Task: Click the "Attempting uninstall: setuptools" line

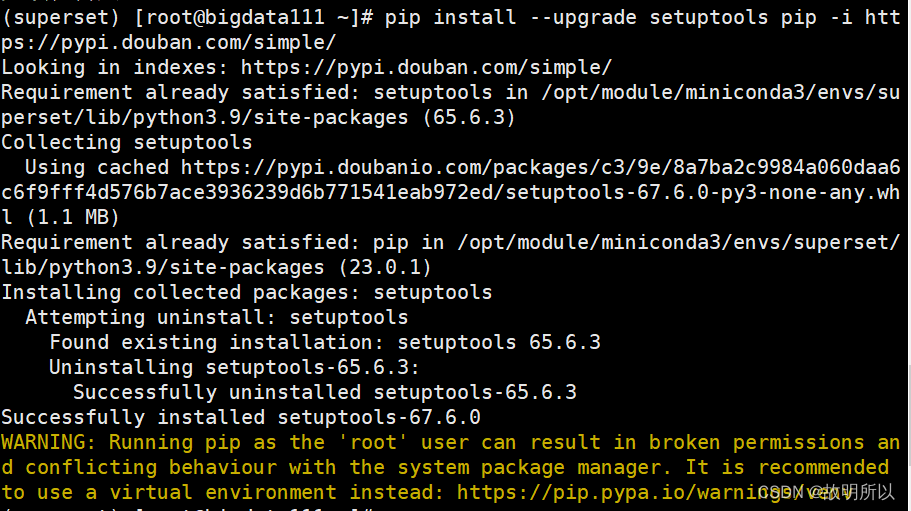Action: point(216,317)
